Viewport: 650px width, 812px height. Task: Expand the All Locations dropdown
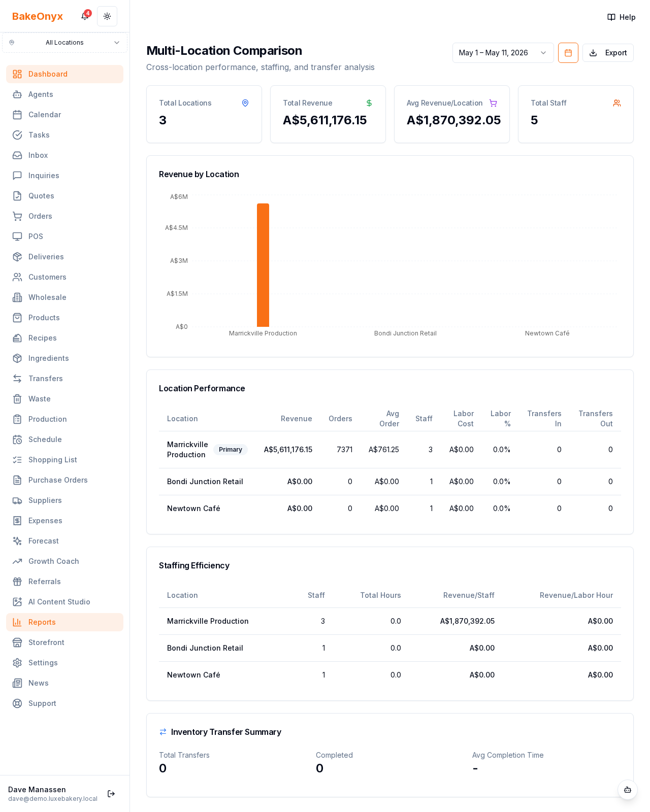64,43
